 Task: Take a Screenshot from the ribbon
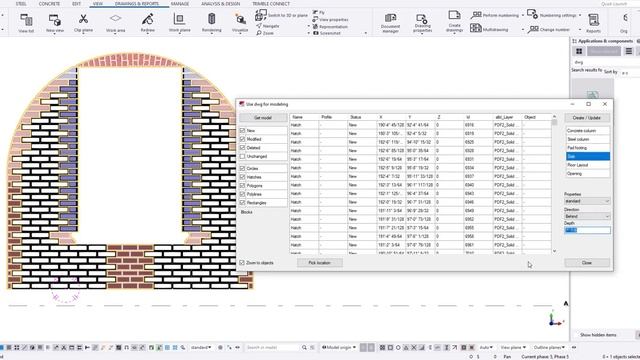pyautogui.click(x=327, y=33)
